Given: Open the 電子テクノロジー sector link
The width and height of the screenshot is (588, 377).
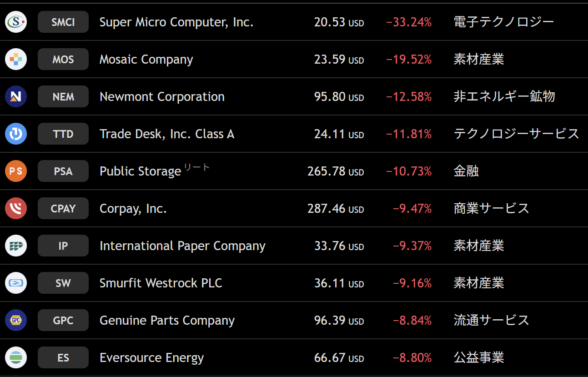Looking at the screenshot, I should click(503, 22).
